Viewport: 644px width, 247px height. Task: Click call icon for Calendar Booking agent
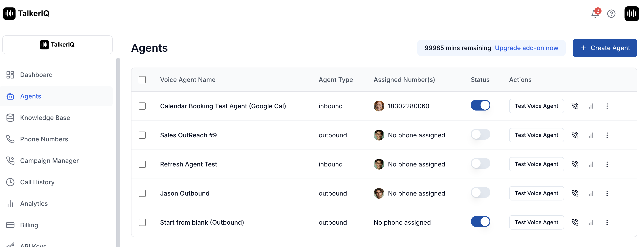[x=575, y=106]
